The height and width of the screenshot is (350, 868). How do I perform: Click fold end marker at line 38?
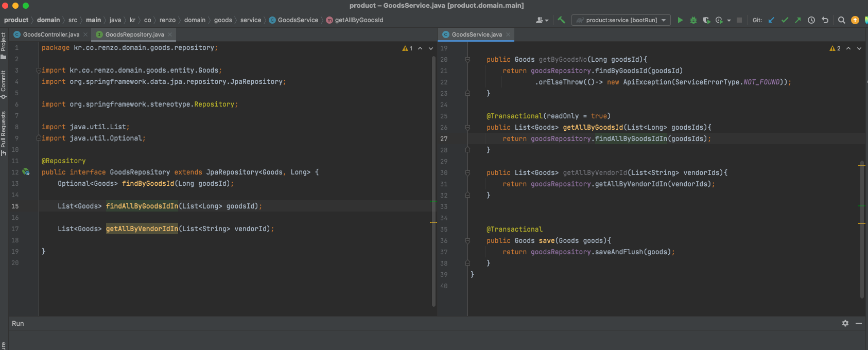[x=467, y=264]
